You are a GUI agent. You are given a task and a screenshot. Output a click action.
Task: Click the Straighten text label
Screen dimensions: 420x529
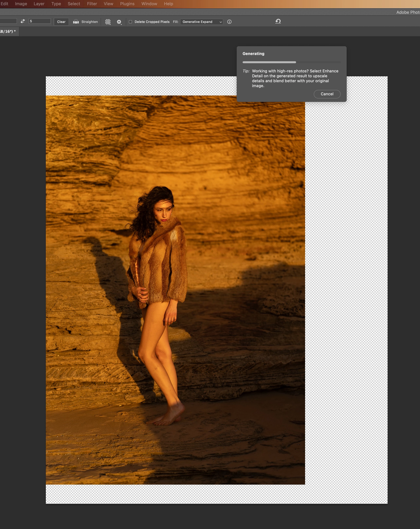(90, 22)
